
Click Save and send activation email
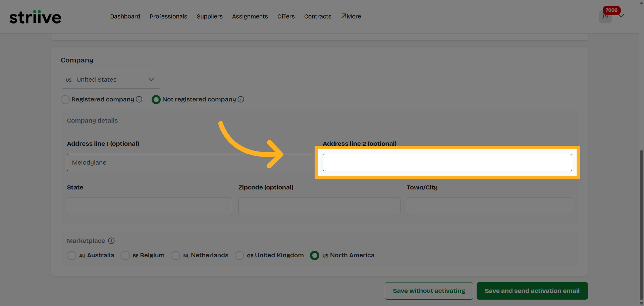pos(532,291)
